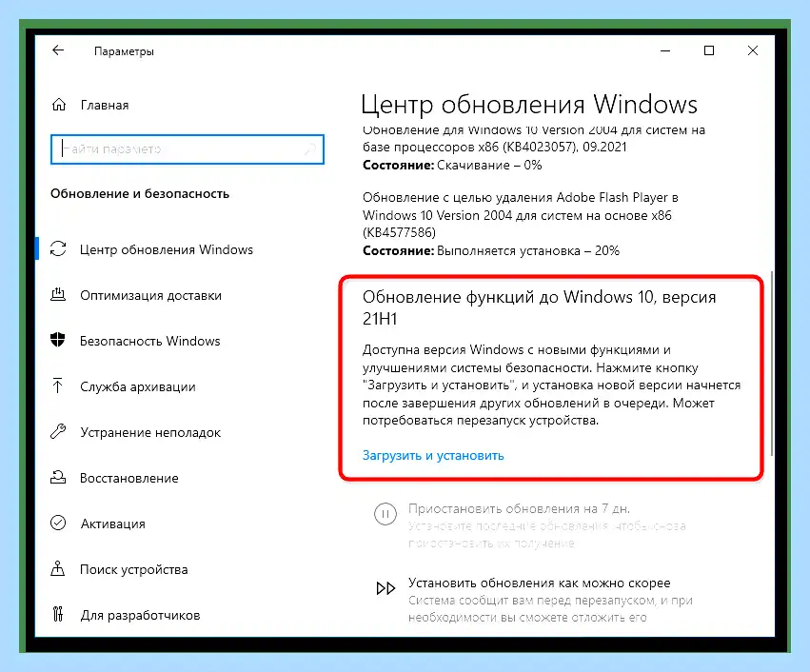Image resolution: width=810 pixels, height=672 pixels.
Task: Open Устранение неполадок section
Action: [150, 432]
